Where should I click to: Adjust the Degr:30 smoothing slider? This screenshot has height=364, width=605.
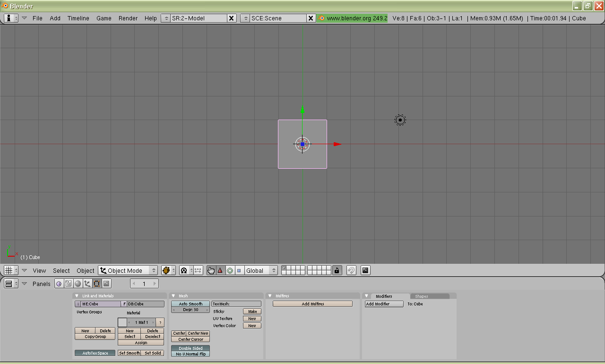(x=190, y=309)
